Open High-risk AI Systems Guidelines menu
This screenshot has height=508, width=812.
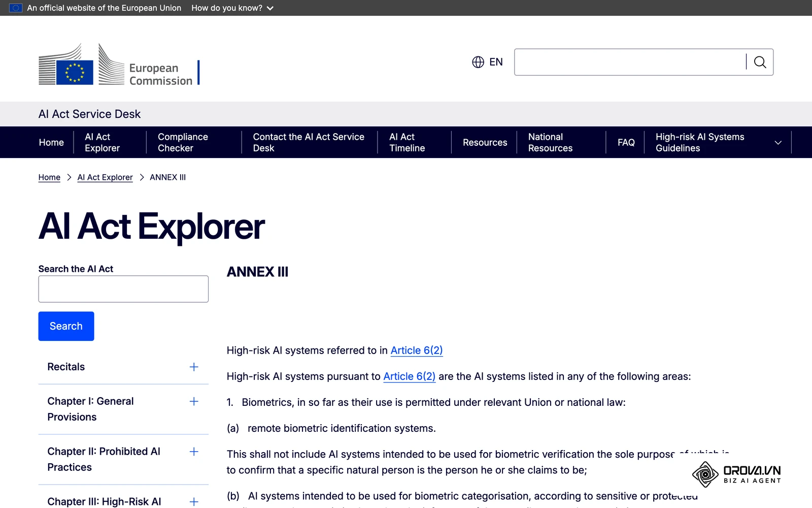(x=700, y=143)
